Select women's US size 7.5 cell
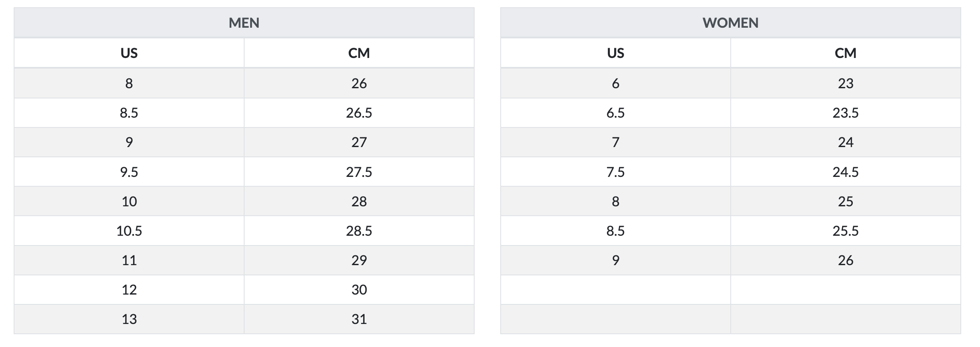Viewport: 980px width, 347px height. point(615,172)
